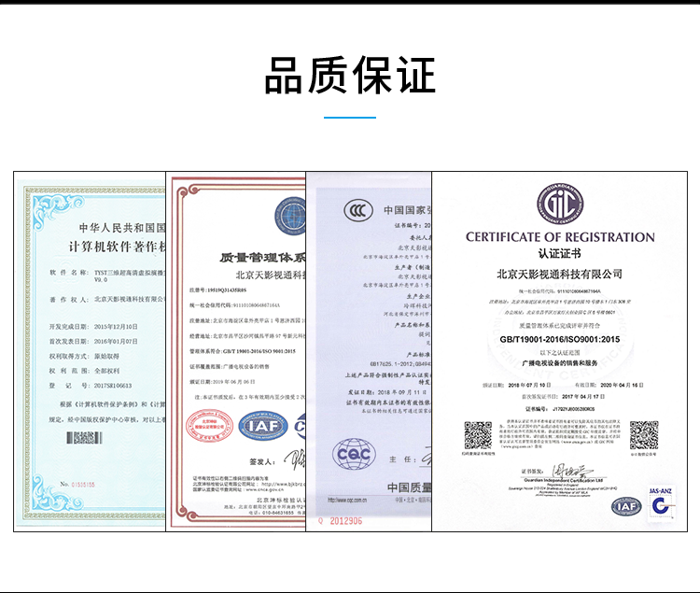Click the line 权利范围 全部权利

(x=84, y=371)
